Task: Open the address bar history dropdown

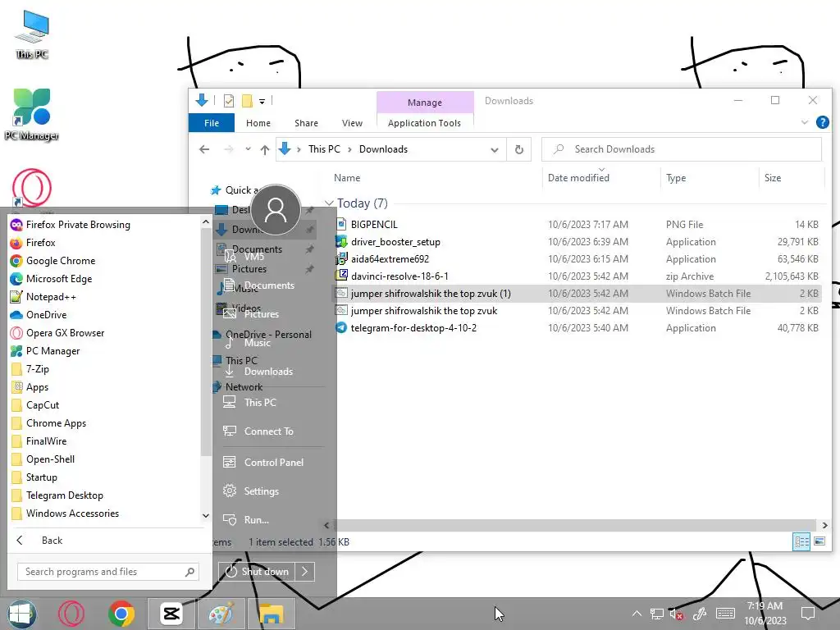Action: point(495,149)
